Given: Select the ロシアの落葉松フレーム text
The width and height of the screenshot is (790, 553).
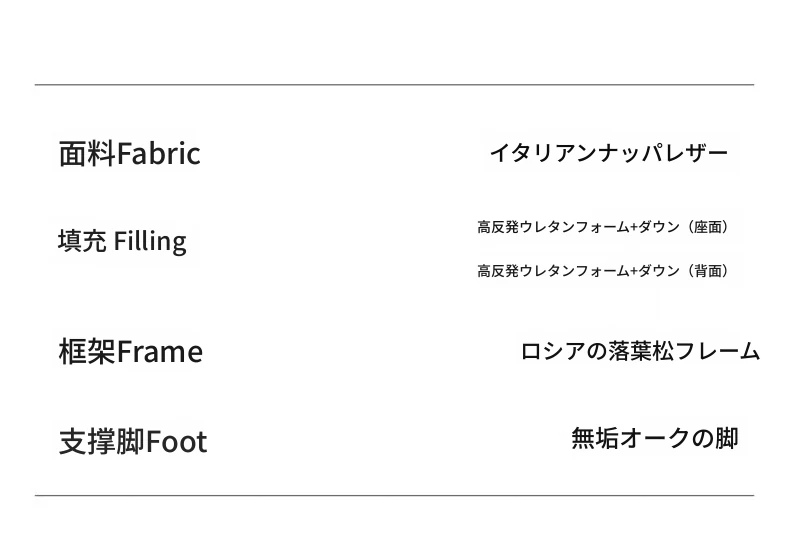Looking at the screenshot, I should pos(640,351).
